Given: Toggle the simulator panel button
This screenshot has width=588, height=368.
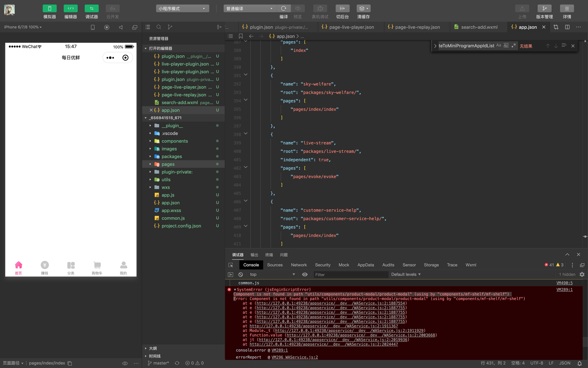Looking at the screenshot, I should coord(50,9).
